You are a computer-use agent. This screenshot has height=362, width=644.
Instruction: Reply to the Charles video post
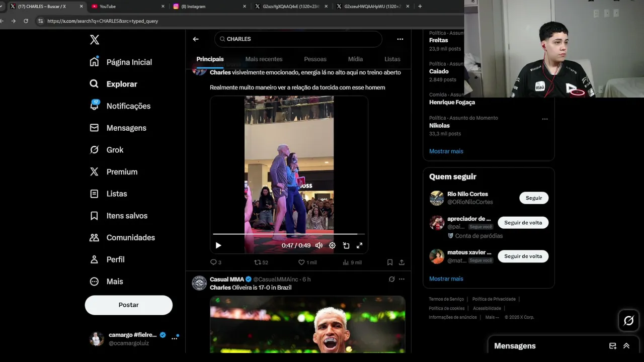(x=215, y=262)
